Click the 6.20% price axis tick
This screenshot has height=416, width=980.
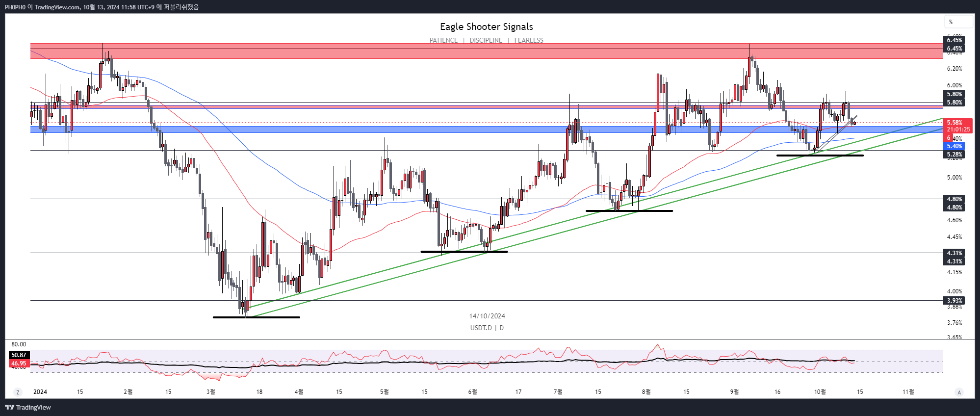point(954,69)
